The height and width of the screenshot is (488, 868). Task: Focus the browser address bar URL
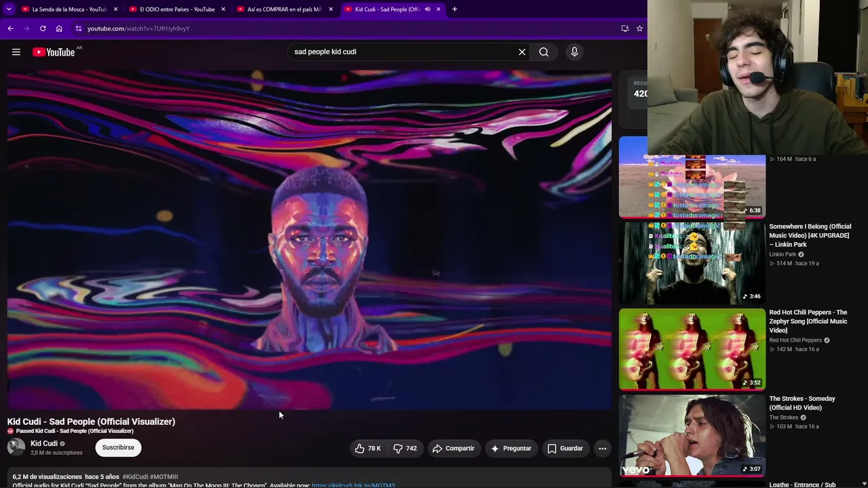[138, 28]
